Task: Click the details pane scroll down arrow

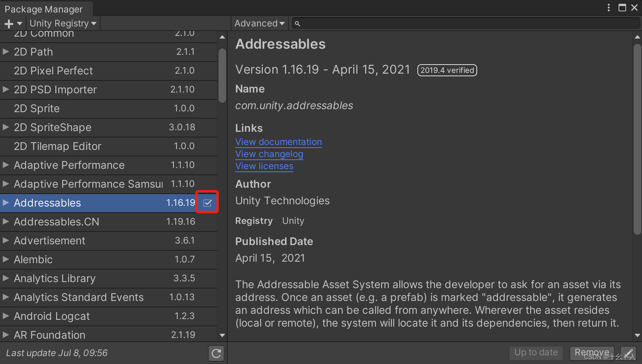Action: click(x=637, y=335)
